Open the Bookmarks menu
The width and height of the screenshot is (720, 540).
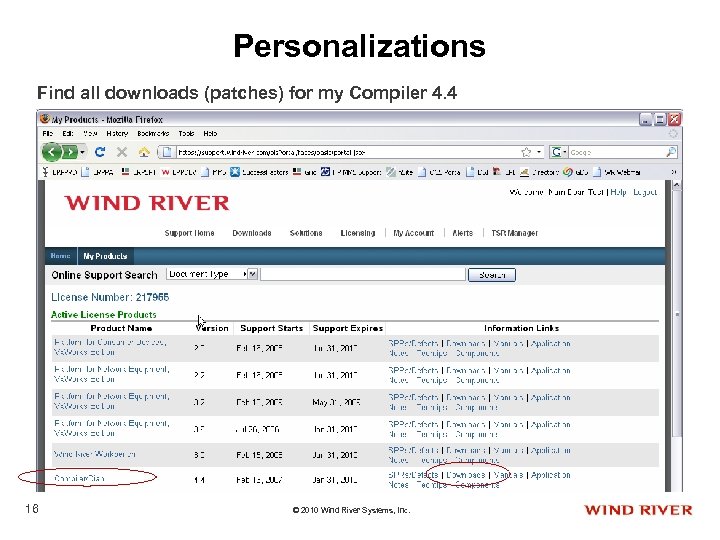click(153, 134)
